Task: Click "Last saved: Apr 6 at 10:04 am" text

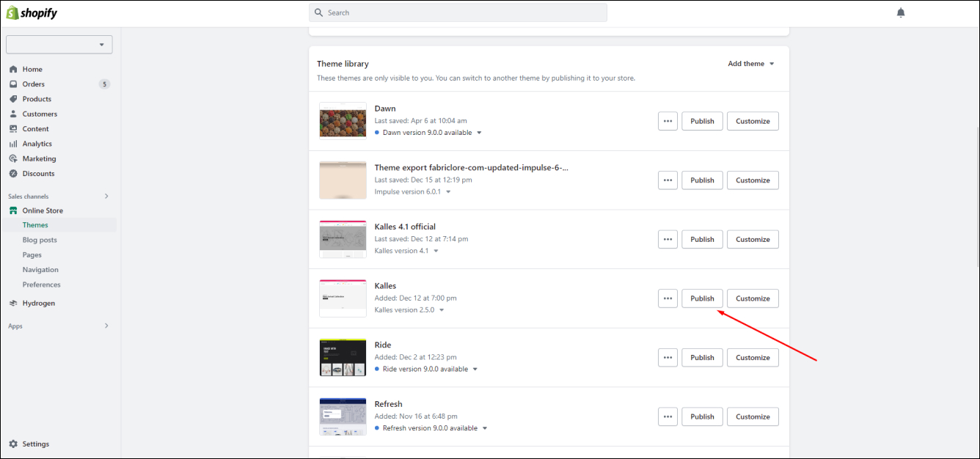Action: pos(420,121)
